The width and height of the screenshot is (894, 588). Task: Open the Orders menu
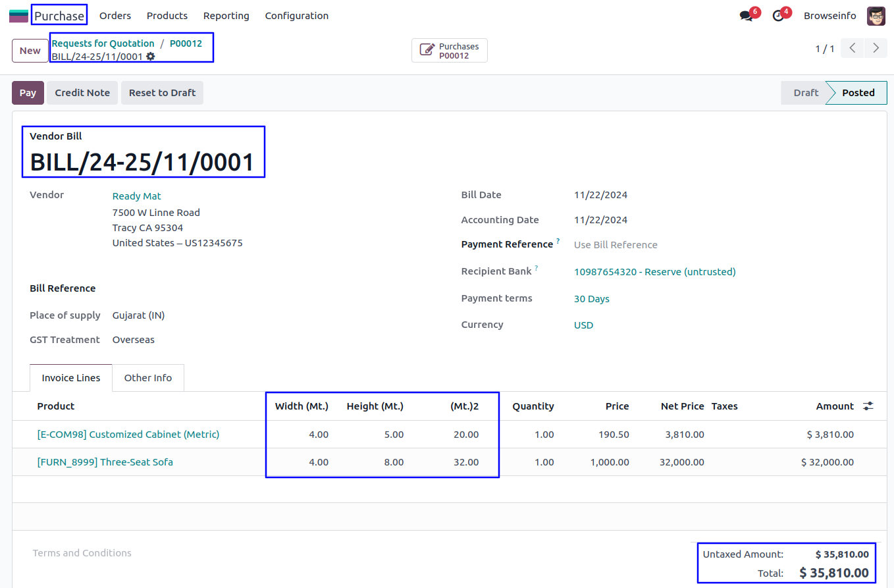(x=115, y=16)
